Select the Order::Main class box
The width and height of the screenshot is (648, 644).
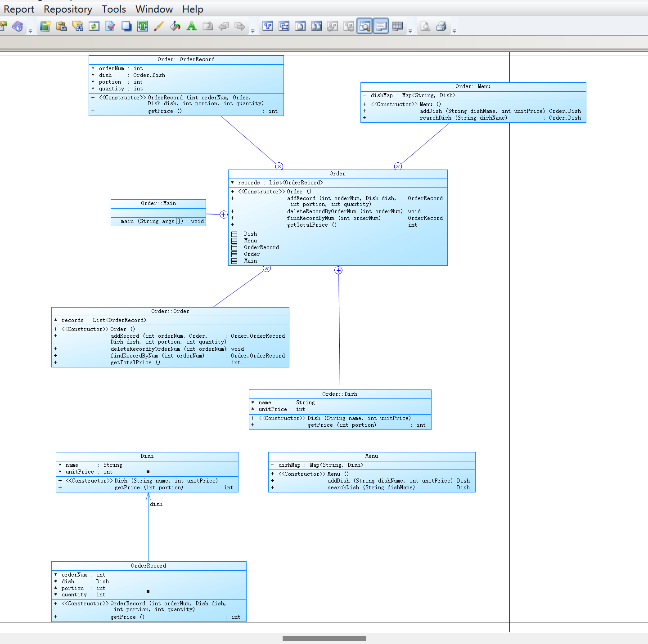[x=158, y=213]
